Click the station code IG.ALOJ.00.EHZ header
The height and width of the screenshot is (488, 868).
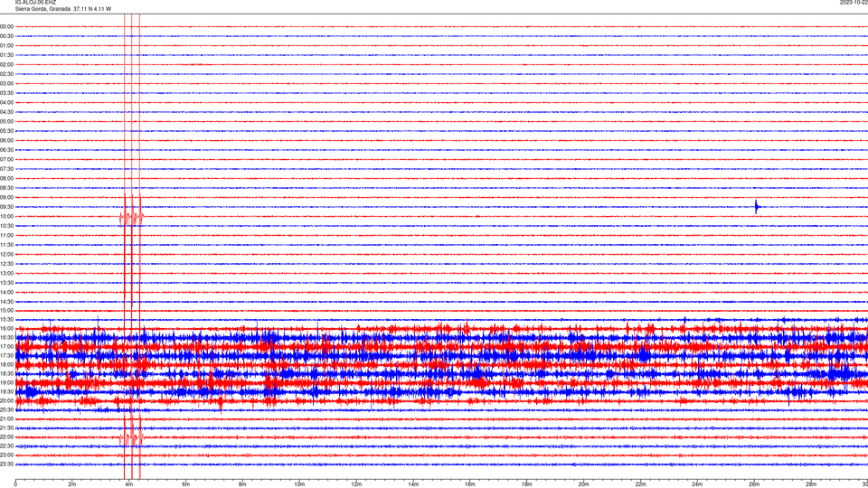click(x=35, y=3)
